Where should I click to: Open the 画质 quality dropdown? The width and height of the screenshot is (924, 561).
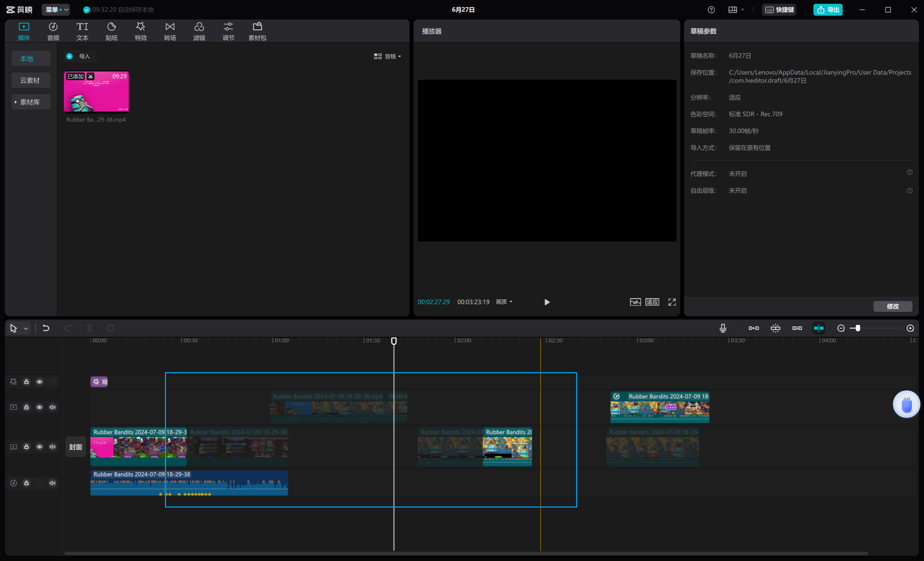tap(504, 302)
